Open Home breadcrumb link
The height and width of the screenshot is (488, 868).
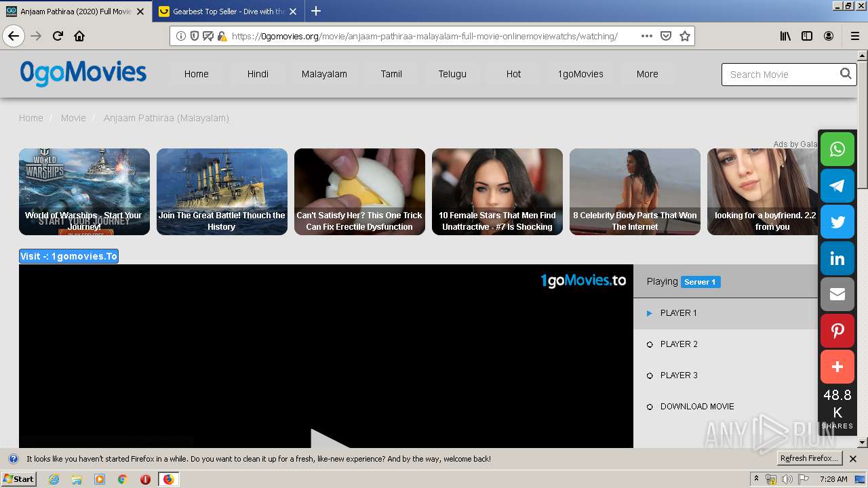coord(31,118)
